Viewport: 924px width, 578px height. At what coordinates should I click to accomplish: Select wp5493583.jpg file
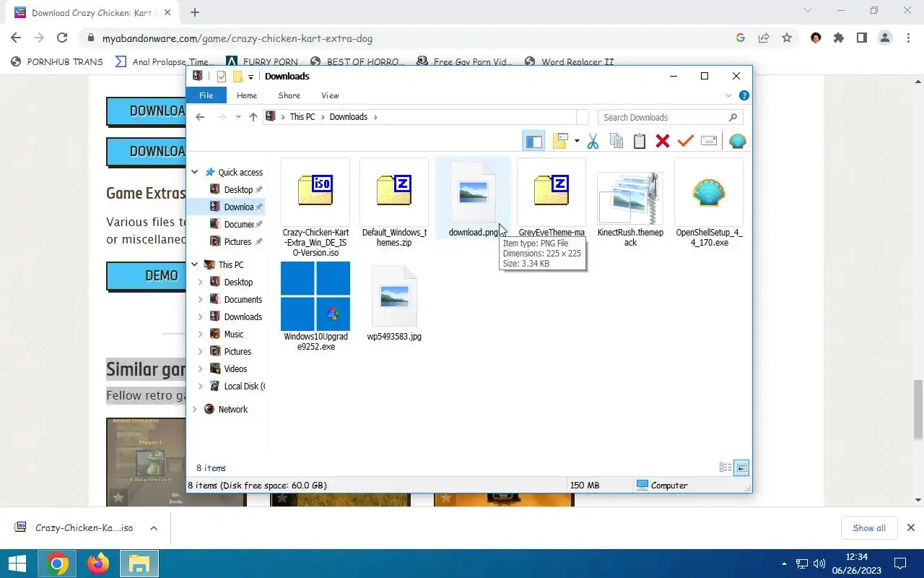(x=394, y=303)
